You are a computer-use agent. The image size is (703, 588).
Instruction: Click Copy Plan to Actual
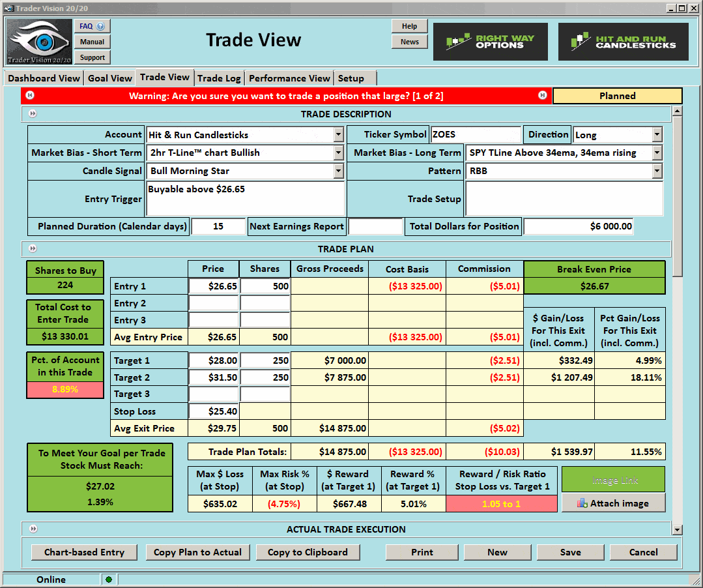197,552
